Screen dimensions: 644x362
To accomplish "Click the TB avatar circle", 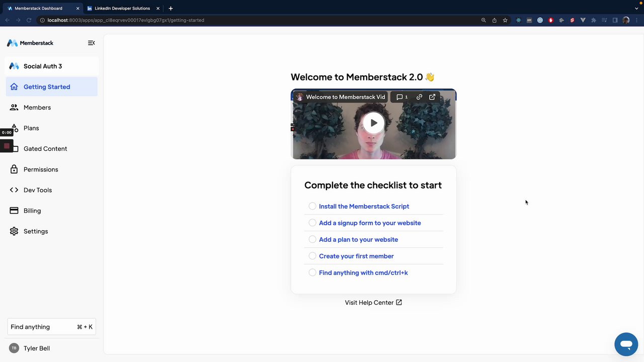I will (x=14, y=348).
